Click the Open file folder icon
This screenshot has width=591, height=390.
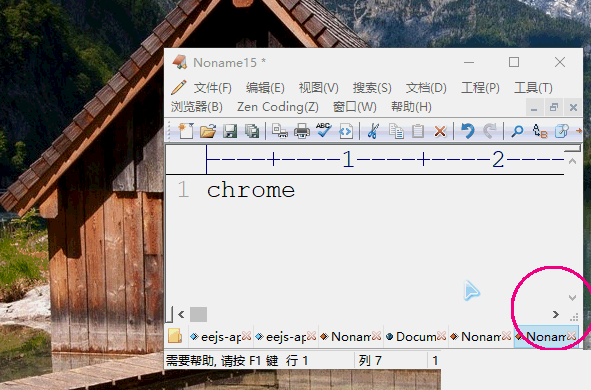tap(208, 131)
